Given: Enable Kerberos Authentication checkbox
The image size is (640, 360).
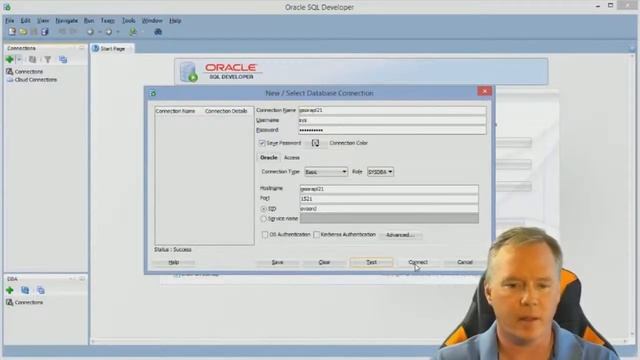Looking at the screenshot, I should coord(316,235).
